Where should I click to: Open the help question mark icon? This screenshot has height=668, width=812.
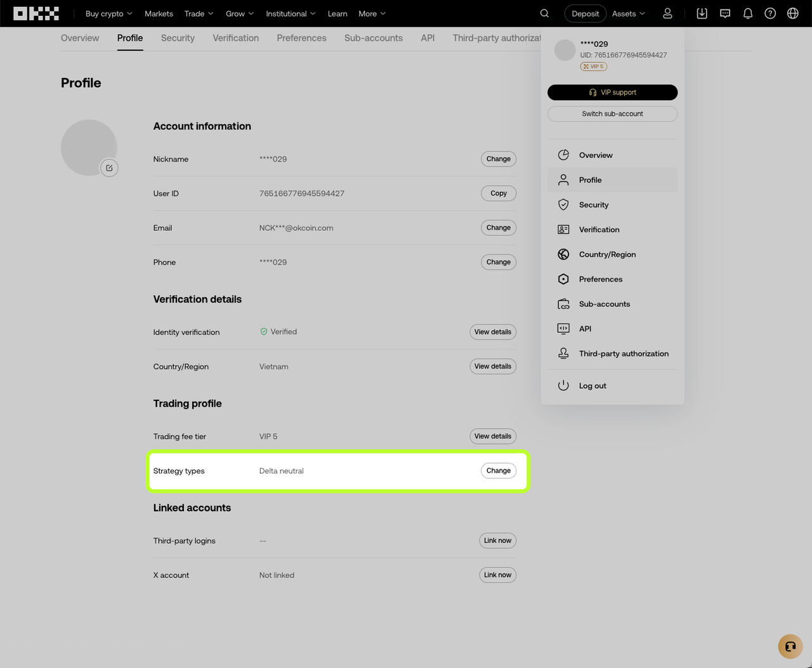770,13
